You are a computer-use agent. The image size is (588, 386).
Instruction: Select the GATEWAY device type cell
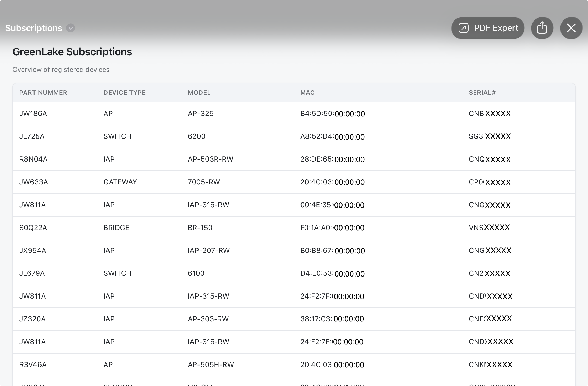tap(120, 182)
